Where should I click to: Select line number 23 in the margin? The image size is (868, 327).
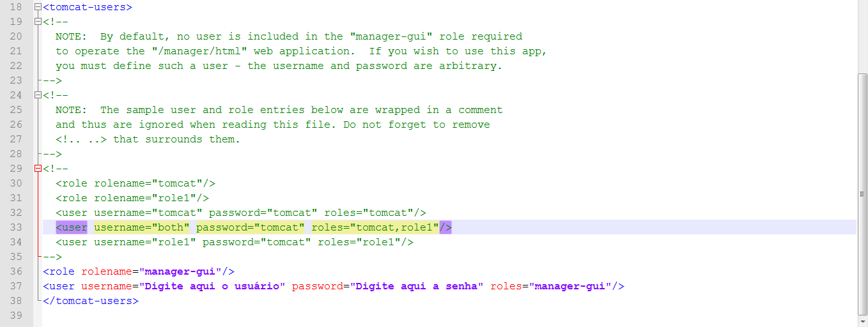click(16, 80)
